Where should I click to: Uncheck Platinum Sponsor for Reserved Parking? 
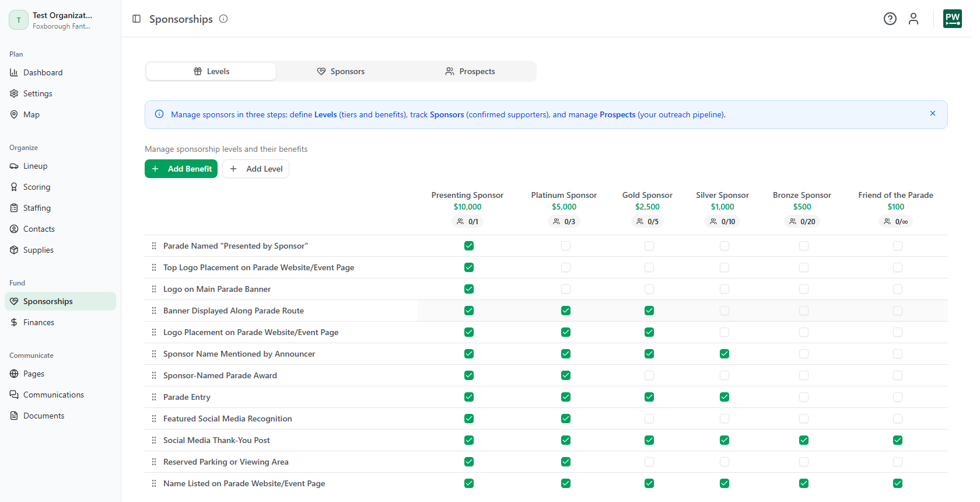566,462
